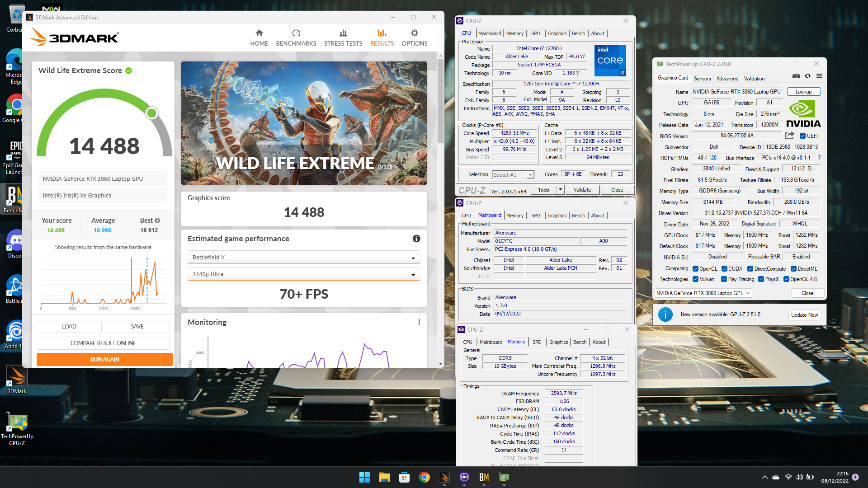Screen dimensions: 868x488
Task: Show the Results section in 3DMark
Action: 382,38
